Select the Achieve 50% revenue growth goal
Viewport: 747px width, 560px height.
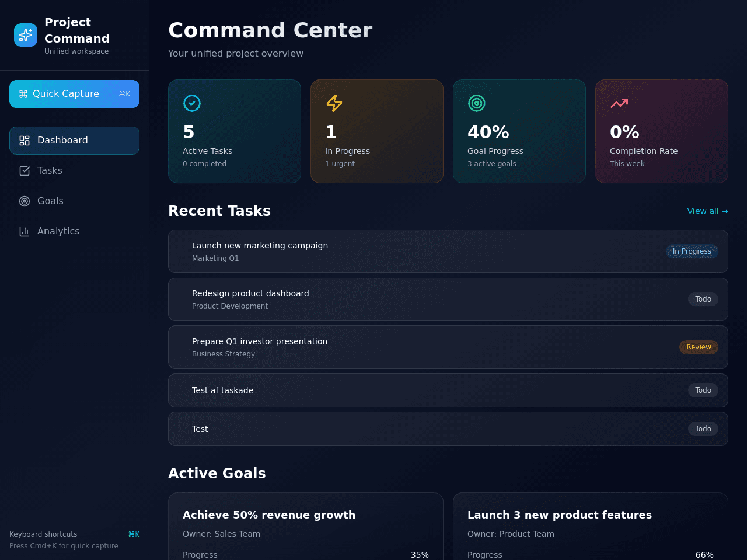(x=306, y=526)
